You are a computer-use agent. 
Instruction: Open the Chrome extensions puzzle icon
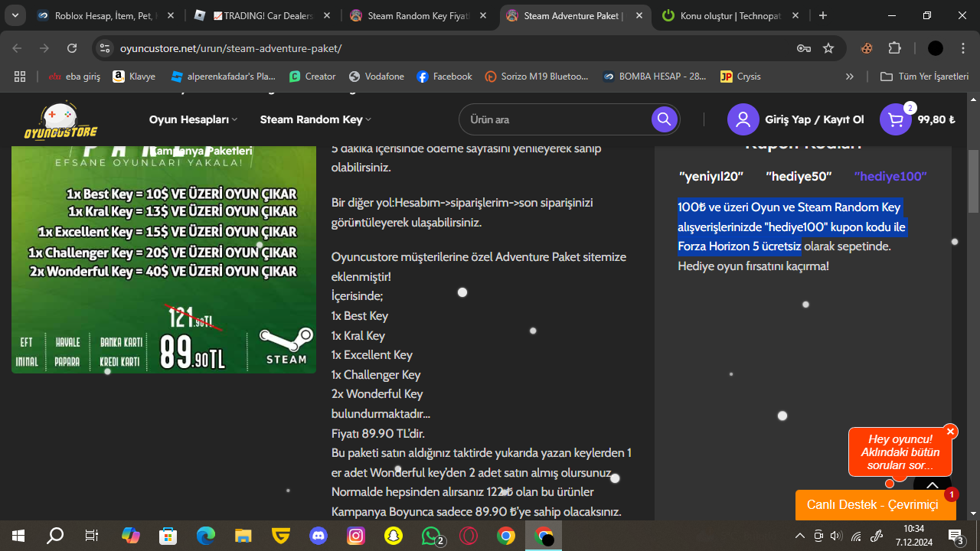[894, 48]
